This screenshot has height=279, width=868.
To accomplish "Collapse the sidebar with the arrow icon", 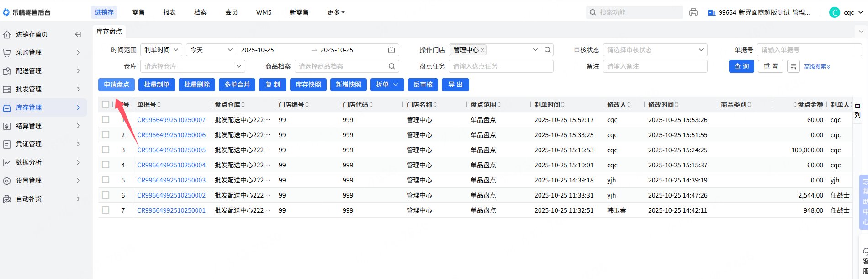I will coord(78,34).
